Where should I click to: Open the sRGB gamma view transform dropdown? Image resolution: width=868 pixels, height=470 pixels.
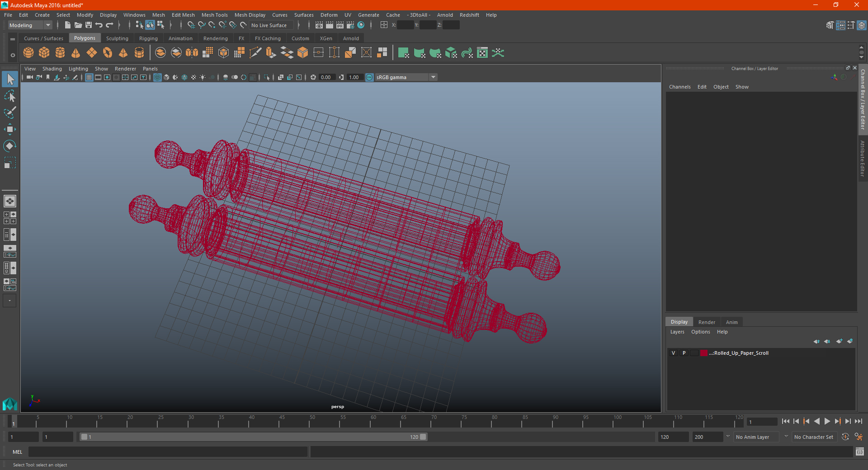coord(406,77)
